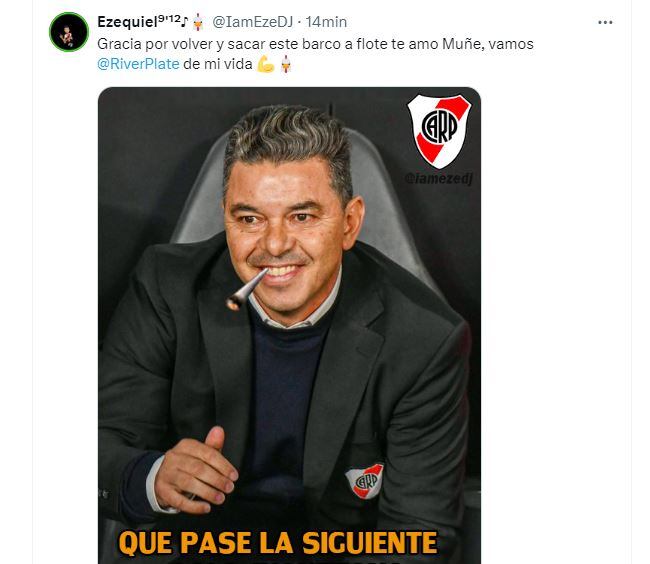Open the @IamEzeDJ handle link
Viewport: 650px width, 564px height.
click(252, 22)
